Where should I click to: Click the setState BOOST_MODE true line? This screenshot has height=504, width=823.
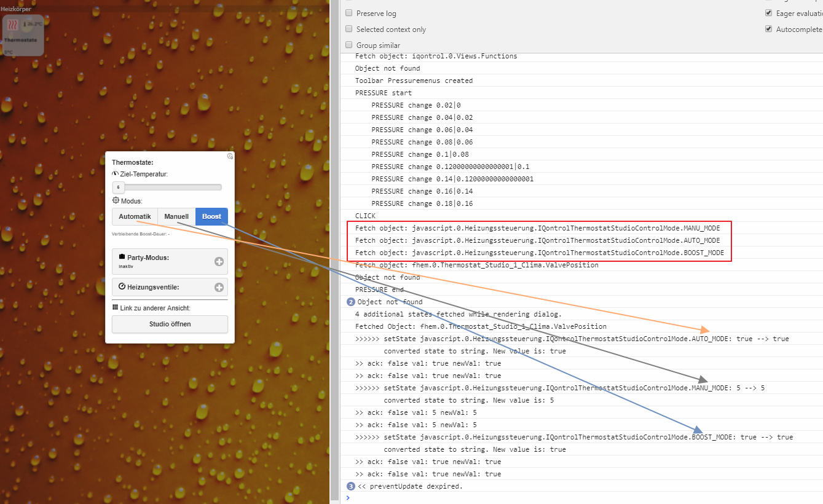pos(574,437)
